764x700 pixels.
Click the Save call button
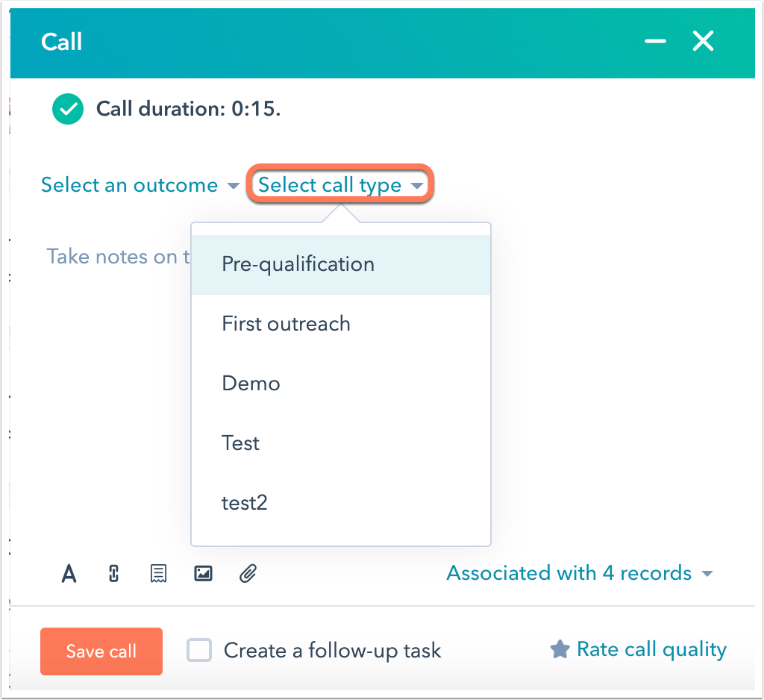click(101, 651)
